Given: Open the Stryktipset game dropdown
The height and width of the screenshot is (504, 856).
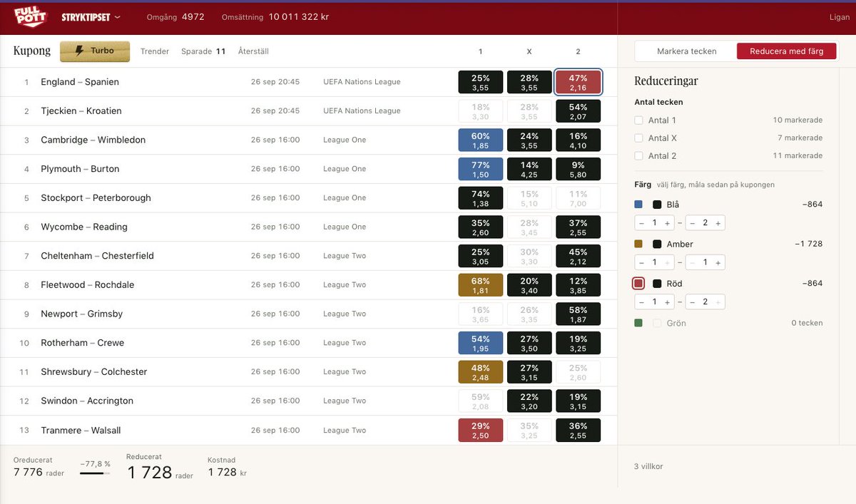Looking at the screenshot, I should coord(91,17).
